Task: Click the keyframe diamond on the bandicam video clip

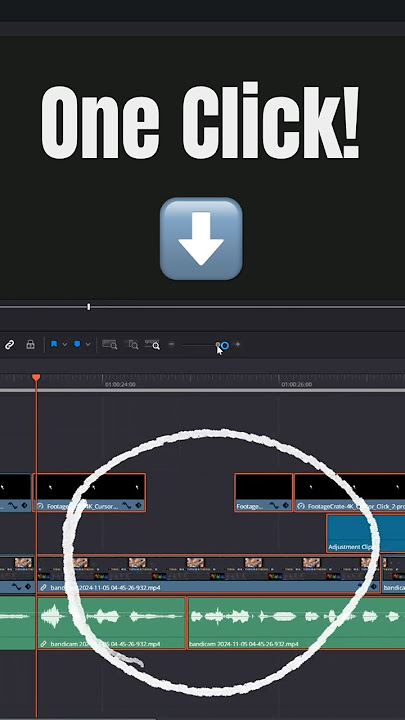Action: pyautogui.click(x=373, y=587)
